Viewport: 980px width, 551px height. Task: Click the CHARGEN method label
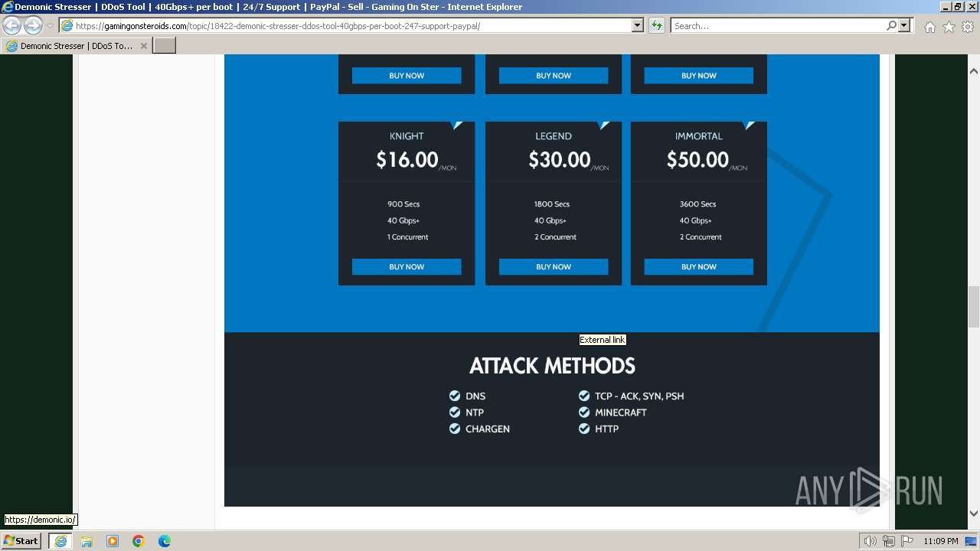pyautogui.click(x=488, y=429)
